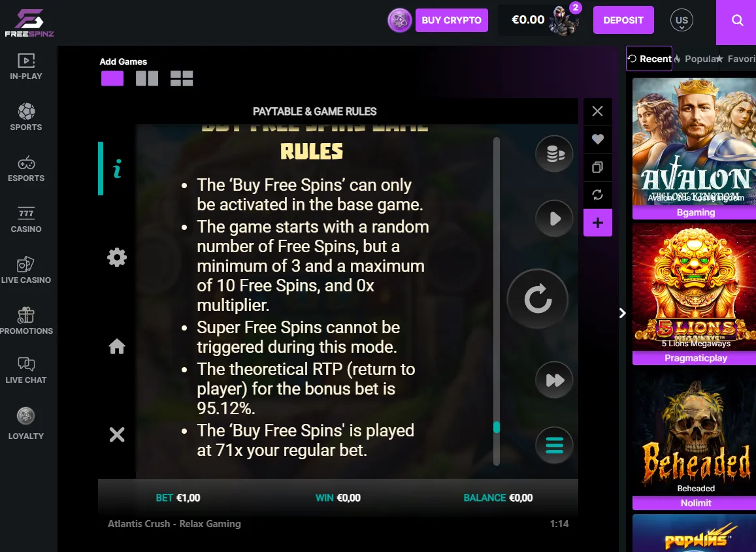Switch to two-game split layout
Image resolution: width=756 pixels, height=552 pixels.
(x=147, y=78)
